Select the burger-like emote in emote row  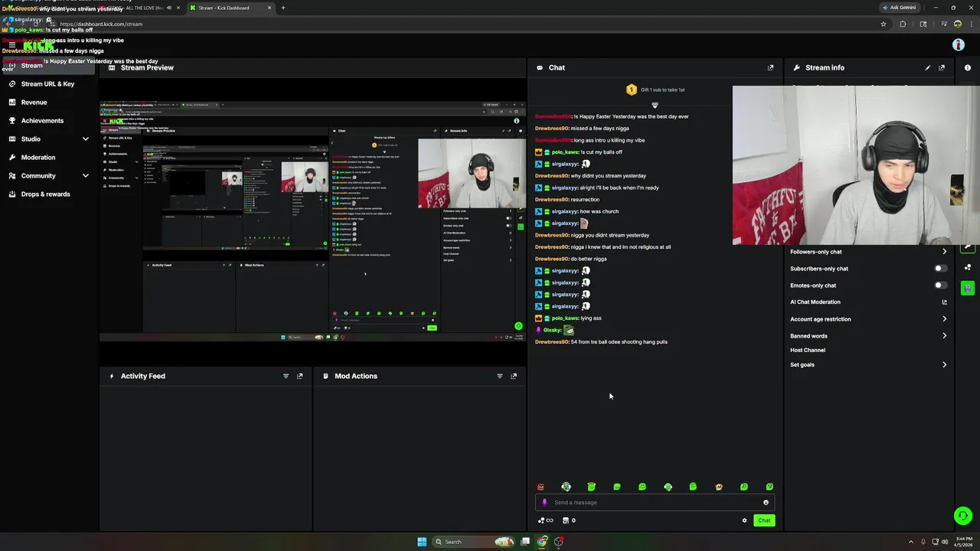pyautogui.click(x=719, y=487)
